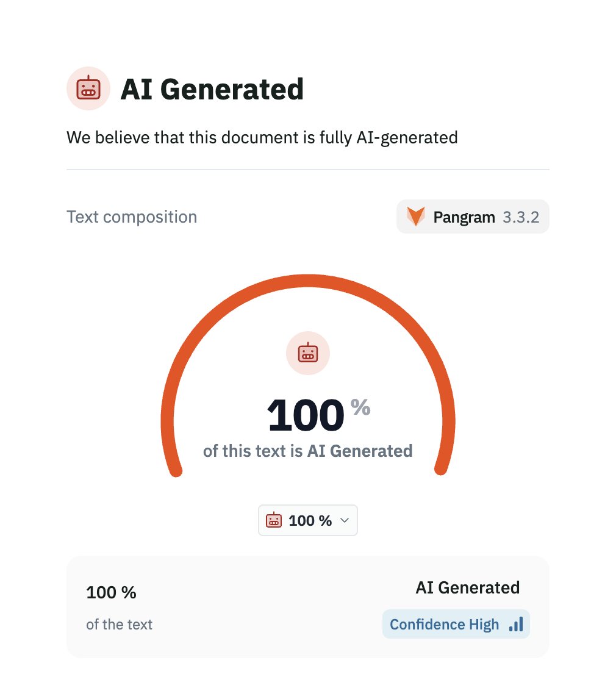
Task: Click the Confidence High badge
Action: (x=456, y=624)
